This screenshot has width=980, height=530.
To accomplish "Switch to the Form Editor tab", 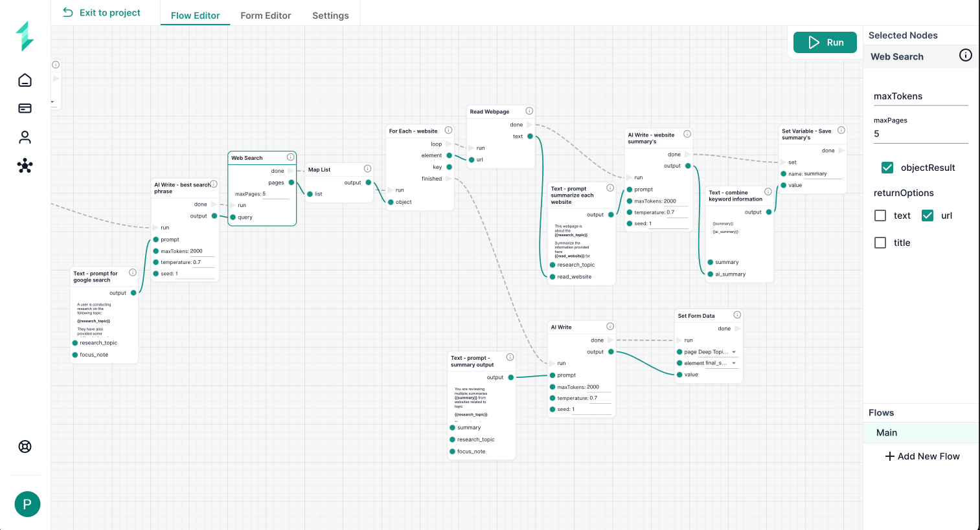I will point(266,15).
